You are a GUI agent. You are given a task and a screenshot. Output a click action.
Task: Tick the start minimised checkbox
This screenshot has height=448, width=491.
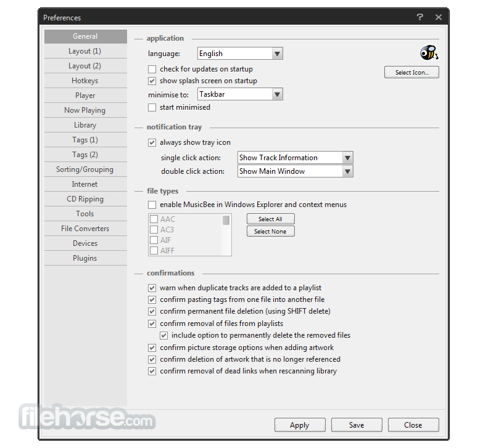[x=152, y=108]
